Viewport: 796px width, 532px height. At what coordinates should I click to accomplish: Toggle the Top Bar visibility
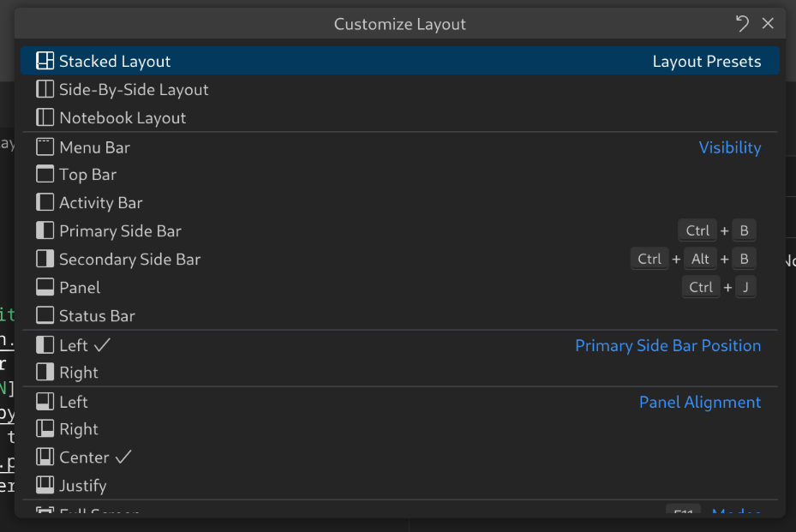point(44,174)
